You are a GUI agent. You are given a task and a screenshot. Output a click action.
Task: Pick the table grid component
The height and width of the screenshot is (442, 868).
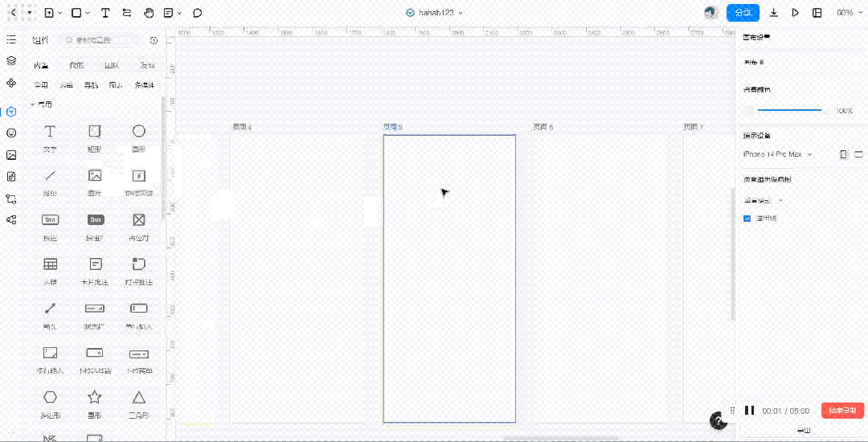pos(50,271)
